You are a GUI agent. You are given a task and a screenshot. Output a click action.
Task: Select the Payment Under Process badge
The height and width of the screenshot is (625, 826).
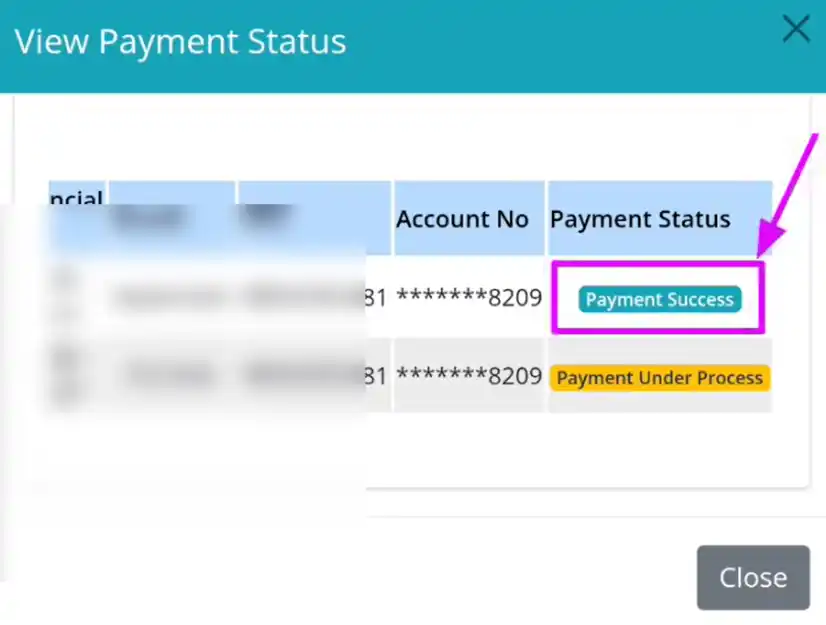pos(660,378)
